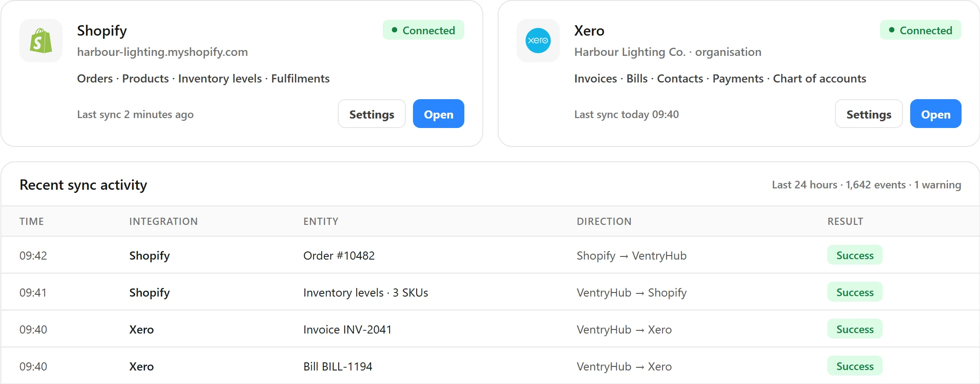The width and height of the screenshot is (980, 384).
Task: Click the ENTITY column header
Action: [x=321, y=221]
